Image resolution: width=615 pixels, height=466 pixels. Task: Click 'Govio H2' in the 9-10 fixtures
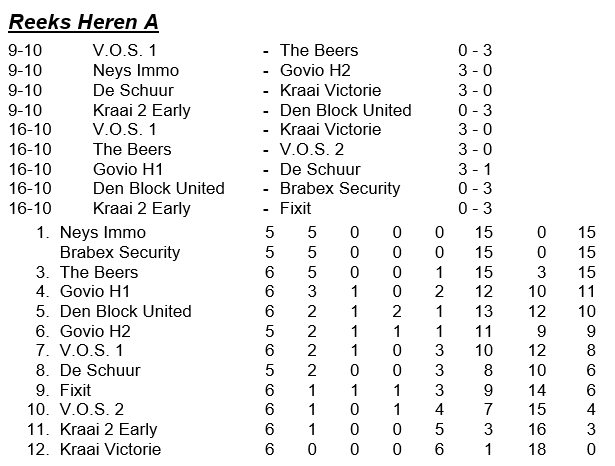[315, 70]
